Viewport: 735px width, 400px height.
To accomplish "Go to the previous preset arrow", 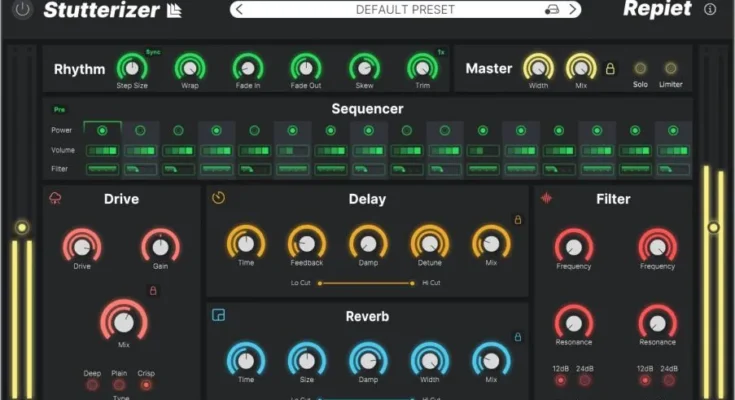I will (x=240, y=9).
